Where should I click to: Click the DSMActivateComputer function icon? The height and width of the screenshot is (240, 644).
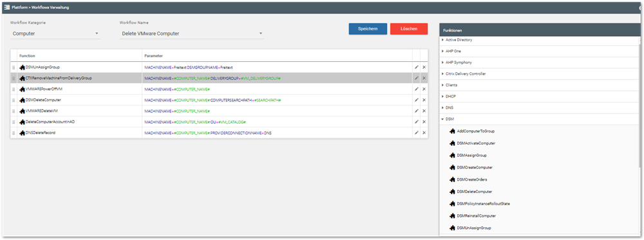pyautogui.click(x=453, y=143)
